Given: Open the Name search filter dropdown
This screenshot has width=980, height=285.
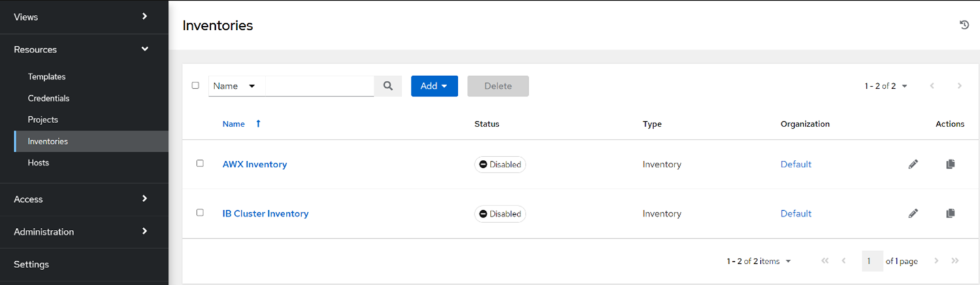Looking at the screenshot, I should coord(234,86).
